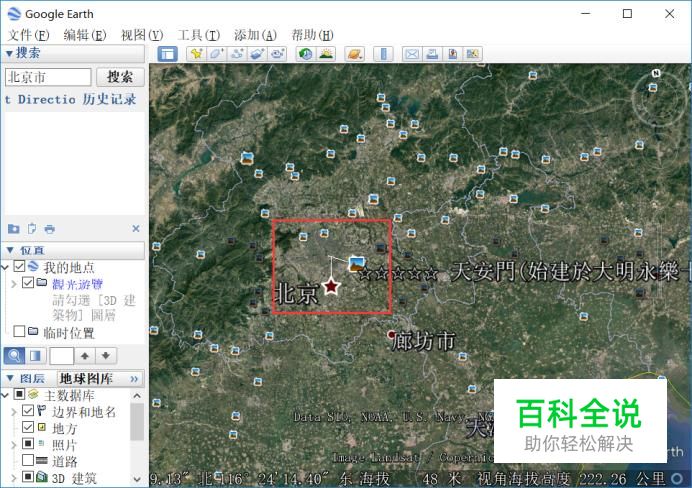This screenshot has width=692, height=488.
Task: Select the ruler measurement tool
Action: point(383,54)
